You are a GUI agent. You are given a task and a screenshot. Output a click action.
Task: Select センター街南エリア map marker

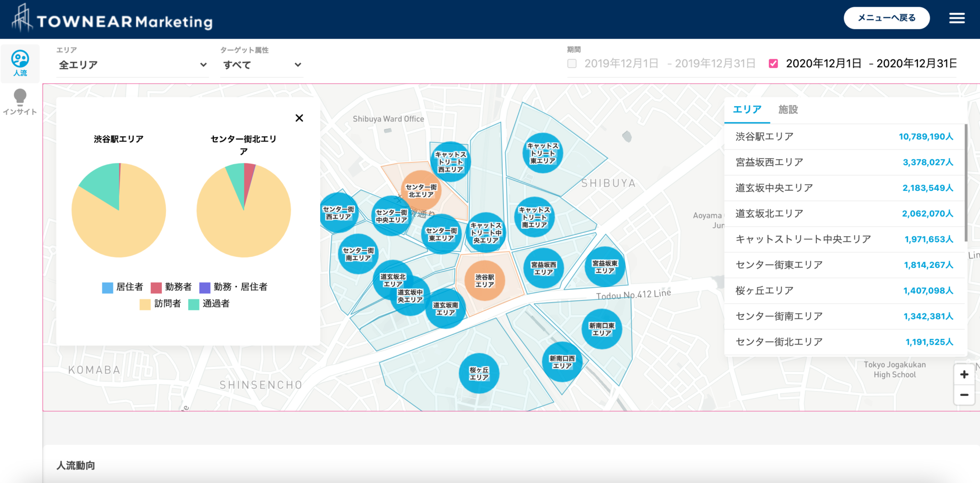358,254
